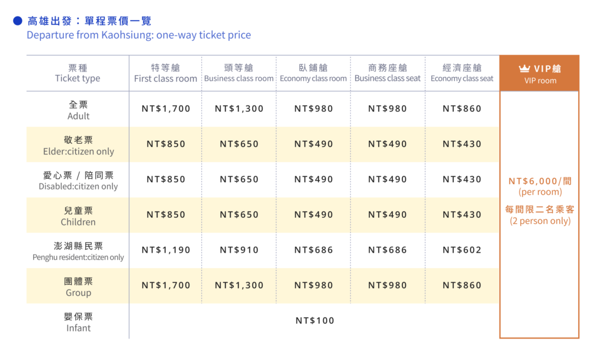Image resolution: width=606 pixels, height=364 pixels.
Task: Click the Business class room column header
Action: (x=239, y=73)
